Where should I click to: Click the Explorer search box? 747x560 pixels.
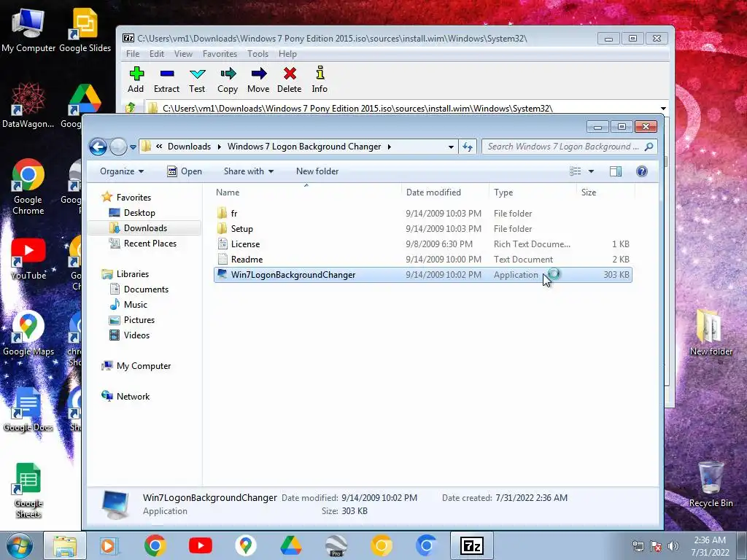[569, 147]
